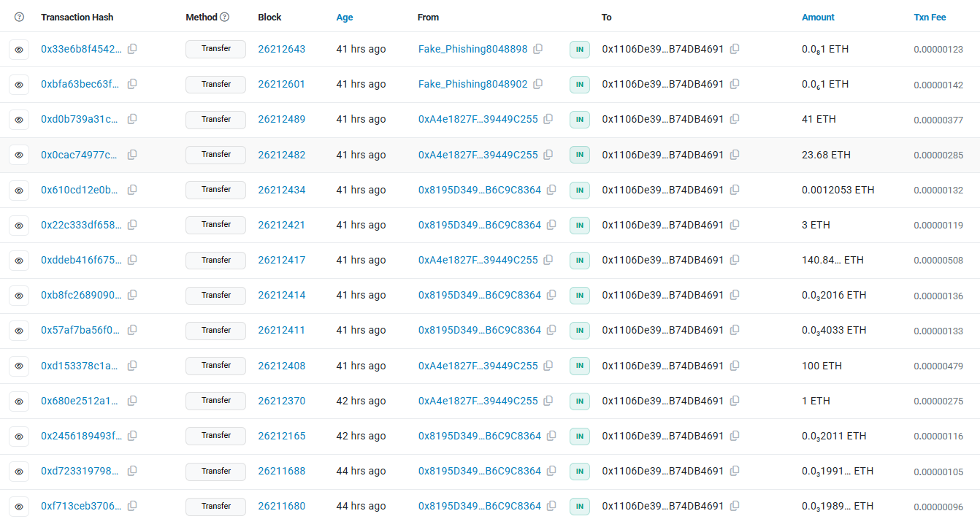Copy To address in the 100 ETH row

(x=735, y=366)
